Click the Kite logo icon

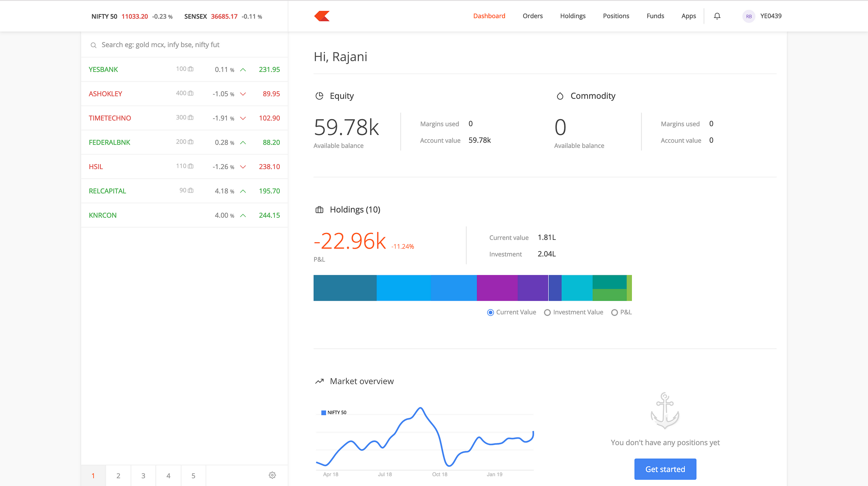322,16
